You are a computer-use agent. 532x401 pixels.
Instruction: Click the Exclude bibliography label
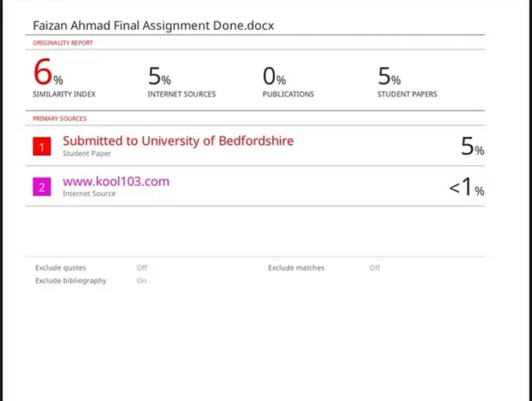[70, 281]
